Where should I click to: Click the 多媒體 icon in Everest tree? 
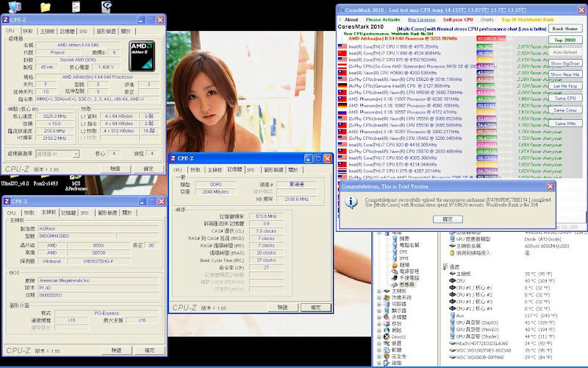pyautogui.click(x=387, y=317)
